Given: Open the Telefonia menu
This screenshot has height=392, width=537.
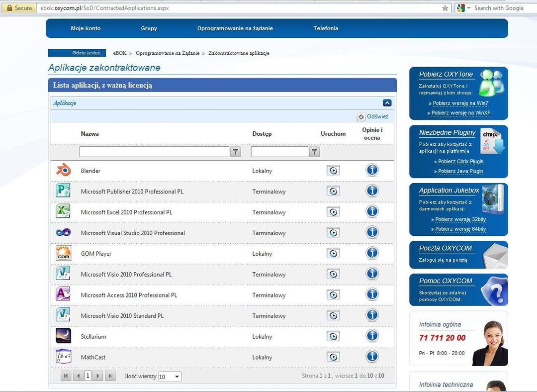Looking at the screenshot, I should click(326, 28).
